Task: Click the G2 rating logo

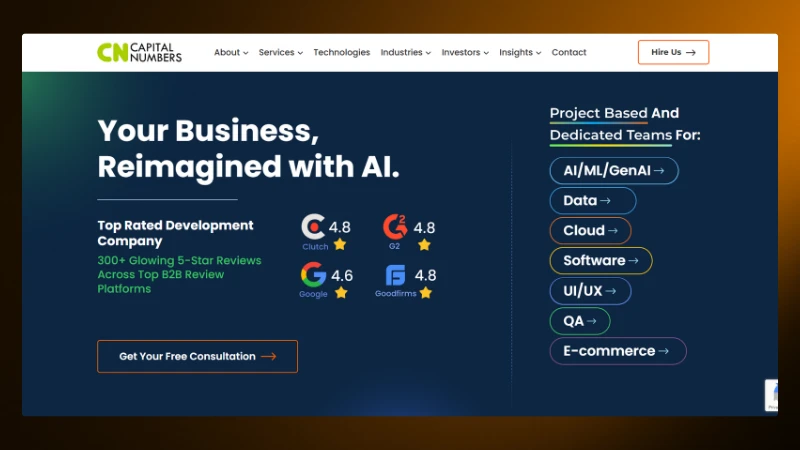Action: (x=395, y=227)
